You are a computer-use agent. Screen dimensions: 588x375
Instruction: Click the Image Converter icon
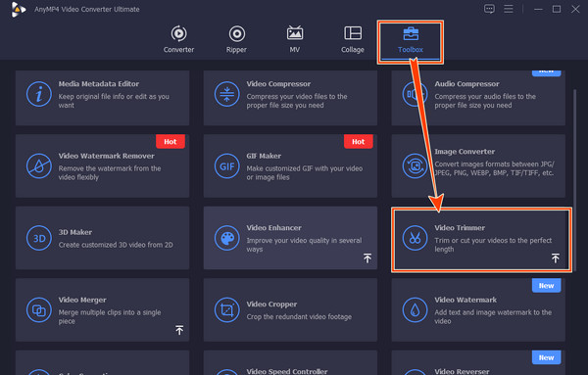point(415,165)
